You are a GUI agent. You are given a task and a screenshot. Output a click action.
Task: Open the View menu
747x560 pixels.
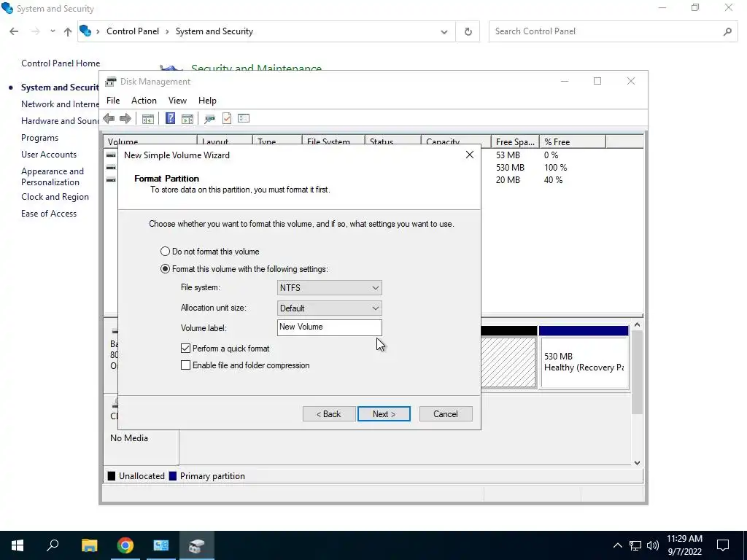coord(177,101)
